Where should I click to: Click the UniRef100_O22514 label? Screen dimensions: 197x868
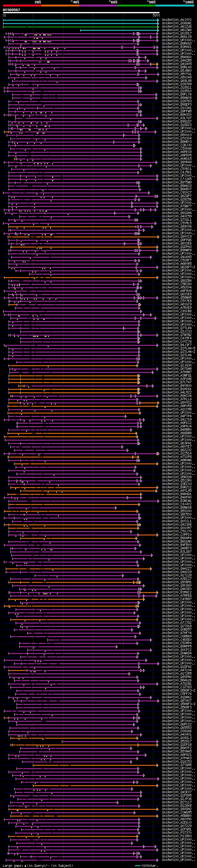[177, 454]
